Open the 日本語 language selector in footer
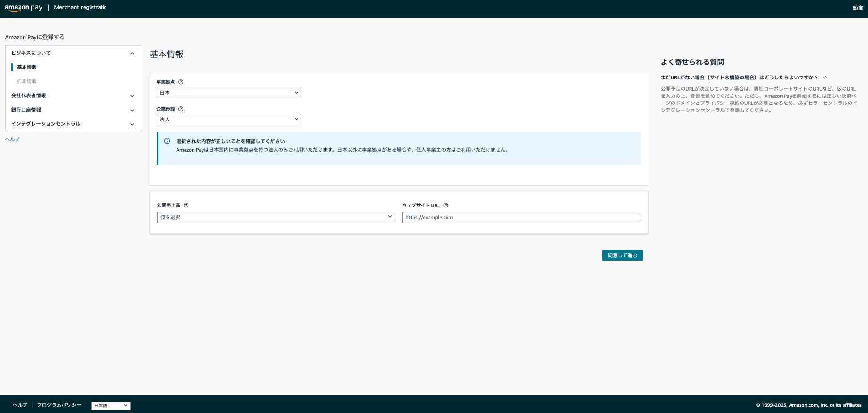Viewport: 868px width, 413px height. pyautogui.click(x=111, y=405)
